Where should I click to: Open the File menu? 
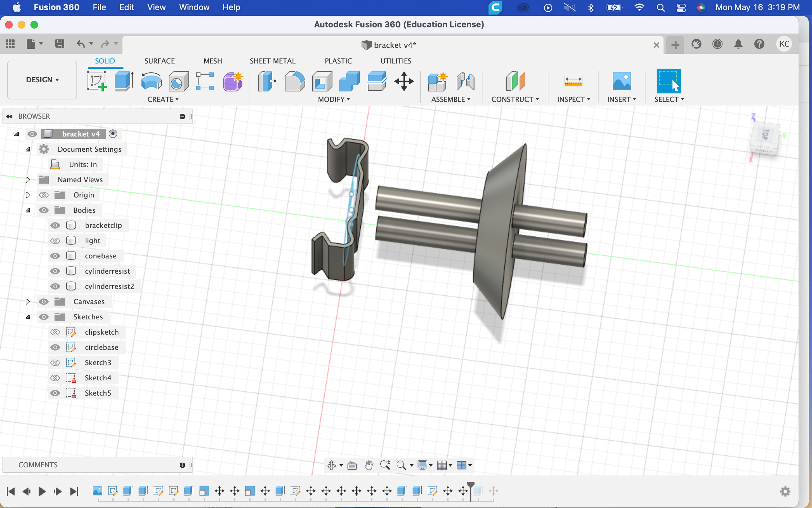99,7
